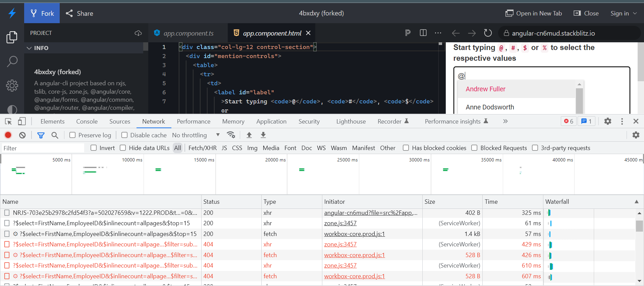The height and width of the screenshot is (286, 644).
Task: Switch to the Elements tab
Action: [x=52, y=121]
